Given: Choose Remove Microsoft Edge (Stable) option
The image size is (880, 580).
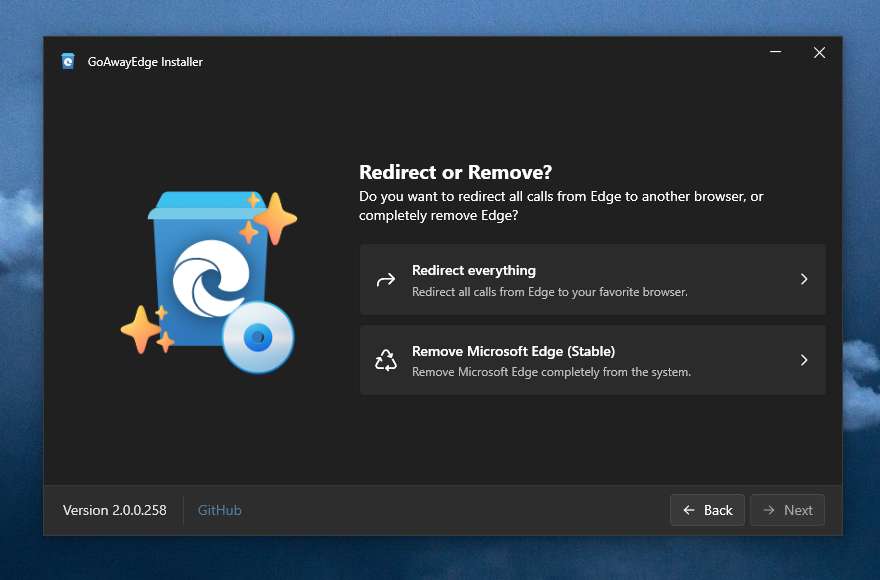Looking at the screenshot, I should click(x=593, y=360).
